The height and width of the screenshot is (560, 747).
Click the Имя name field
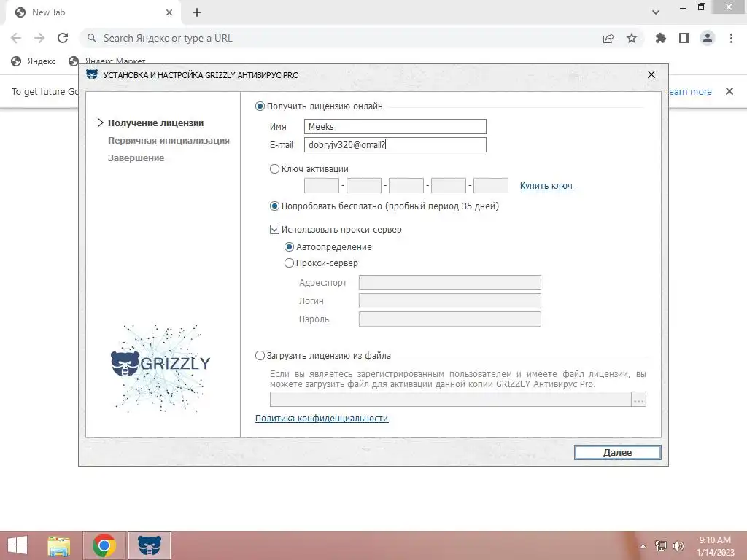395,127
